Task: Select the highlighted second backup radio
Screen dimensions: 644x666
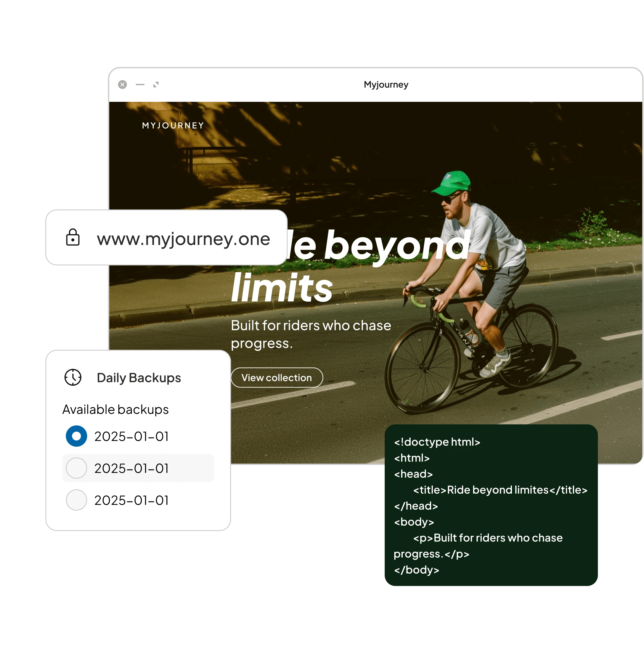Action: (x=76, y=468)
